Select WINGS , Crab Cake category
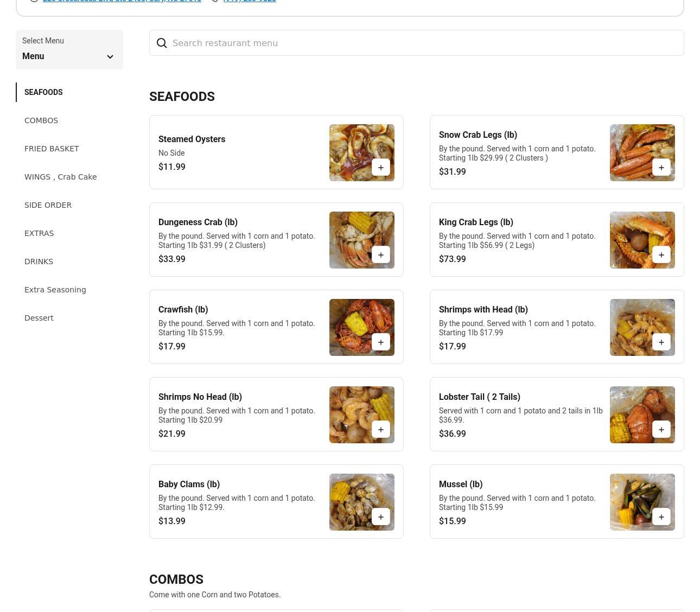This screenshot has height=612, width=700. [x=60, y=177]
